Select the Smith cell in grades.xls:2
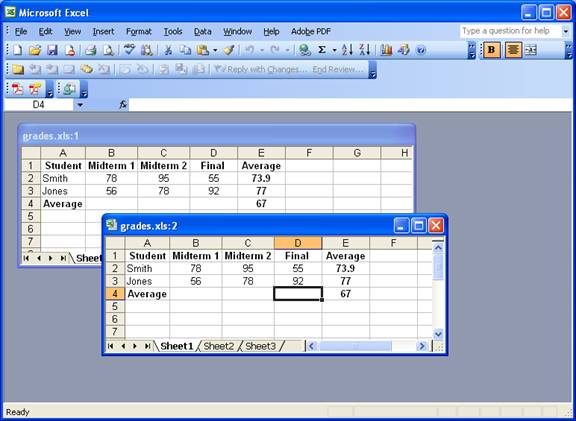 (x=147, y=269)
